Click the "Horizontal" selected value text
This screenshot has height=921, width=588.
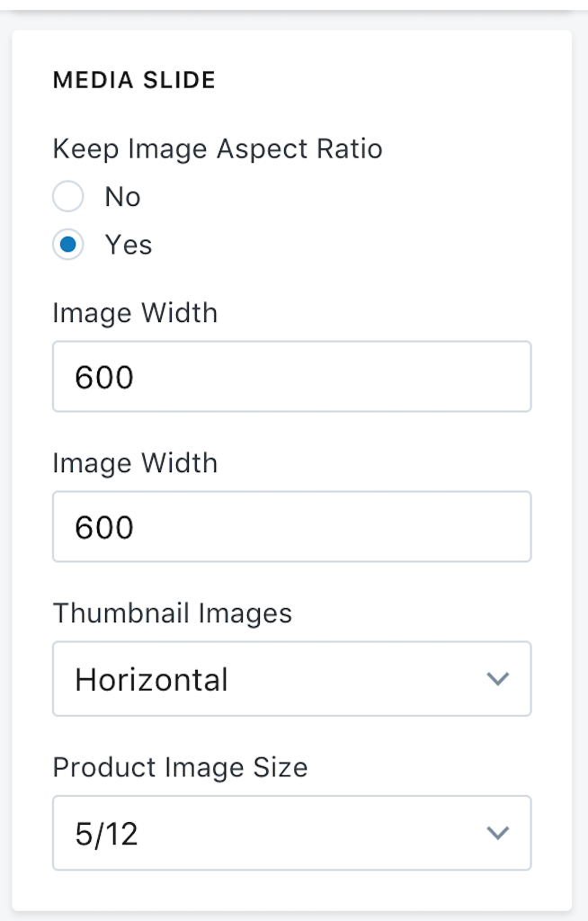tap(151, 679)
